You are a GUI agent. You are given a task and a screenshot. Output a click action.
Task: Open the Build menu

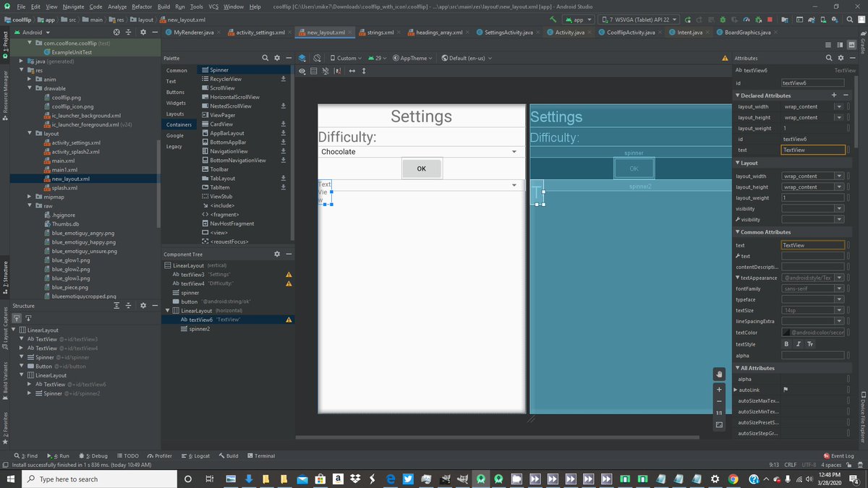click(164, 7)
